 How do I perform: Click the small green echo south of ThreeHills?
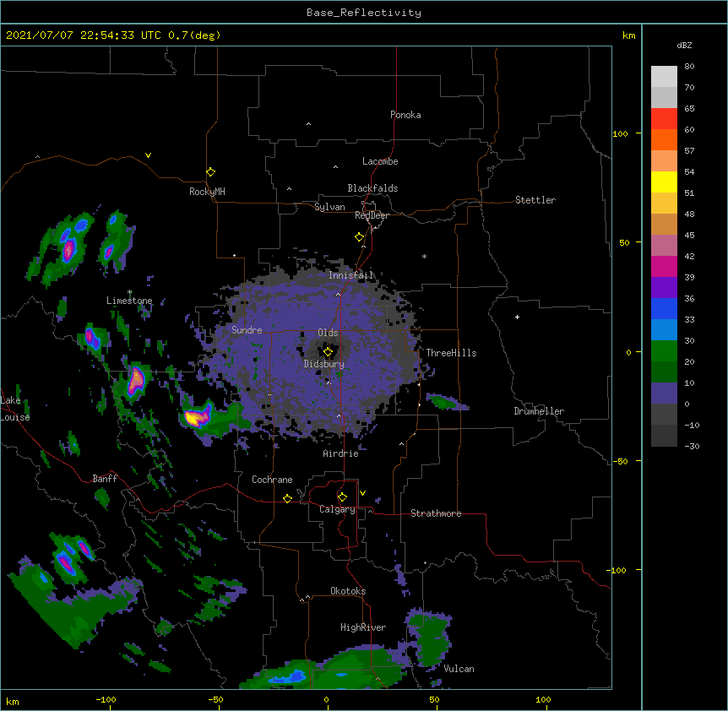point(445,401)
